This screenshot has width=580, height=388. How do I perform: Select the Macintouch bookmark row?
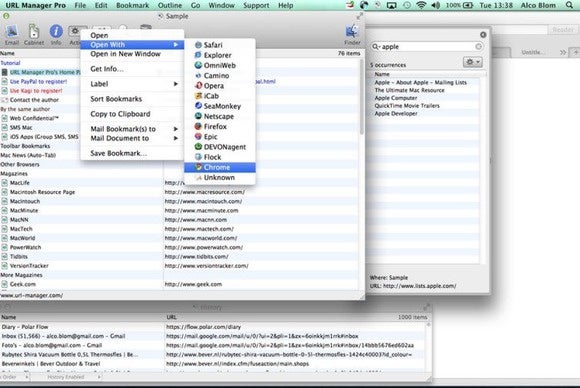pos(179,201)
